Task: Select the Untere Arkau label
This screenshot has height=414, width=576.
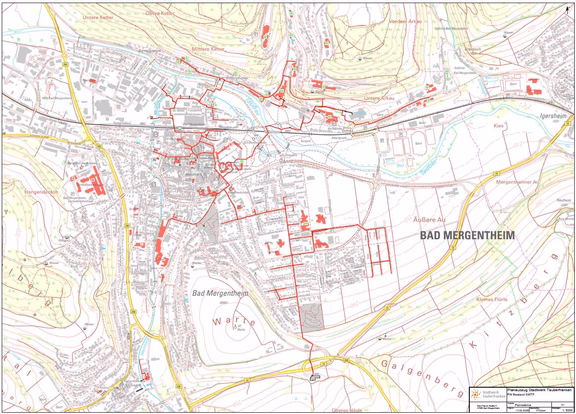Action: (378, 98)
